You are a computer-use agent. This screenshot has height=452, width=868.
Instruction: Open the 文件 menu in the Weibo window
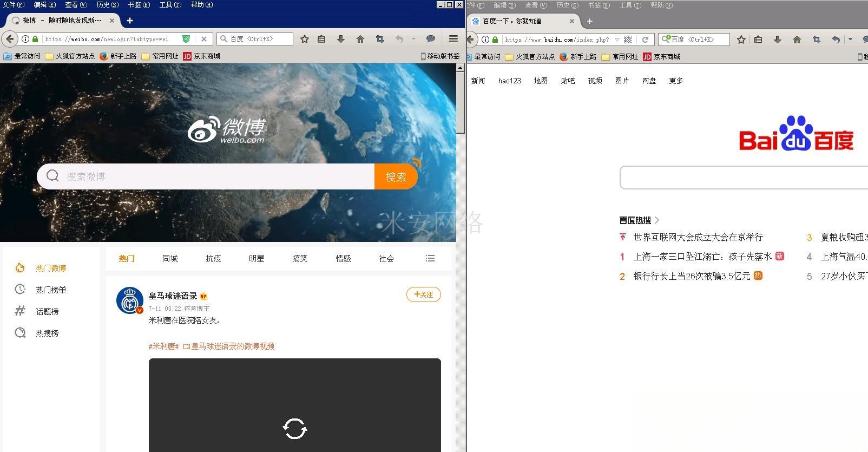[x=13, y=4]
